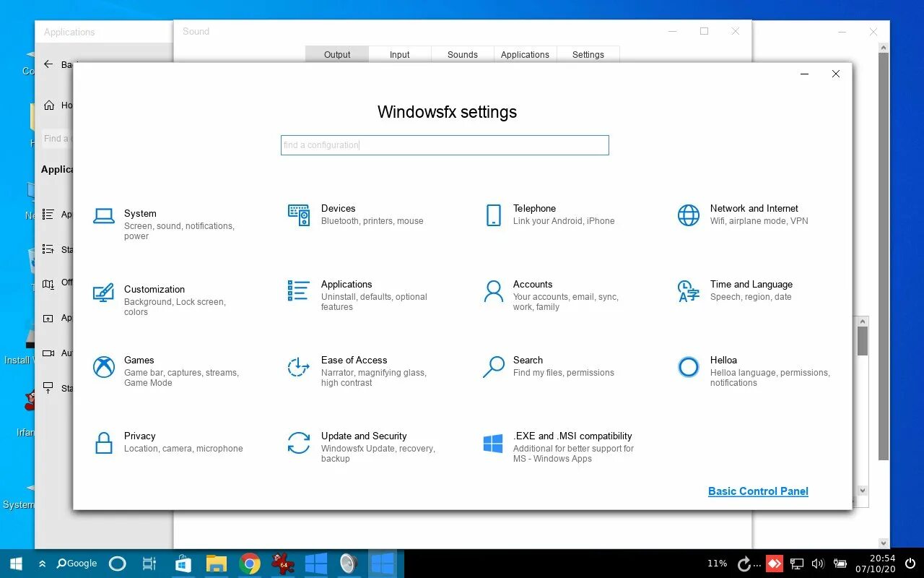Open Helloa assistant circle on taskbar

point(117,564)
